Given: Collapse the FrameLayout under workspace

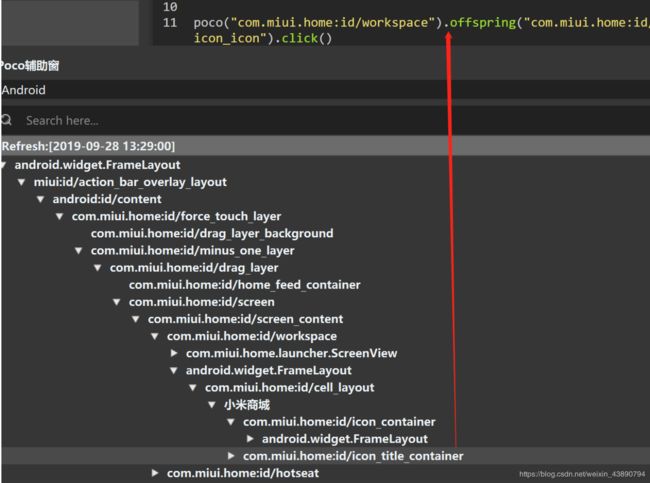Looking at the screenshot, I should pos(174,371).
